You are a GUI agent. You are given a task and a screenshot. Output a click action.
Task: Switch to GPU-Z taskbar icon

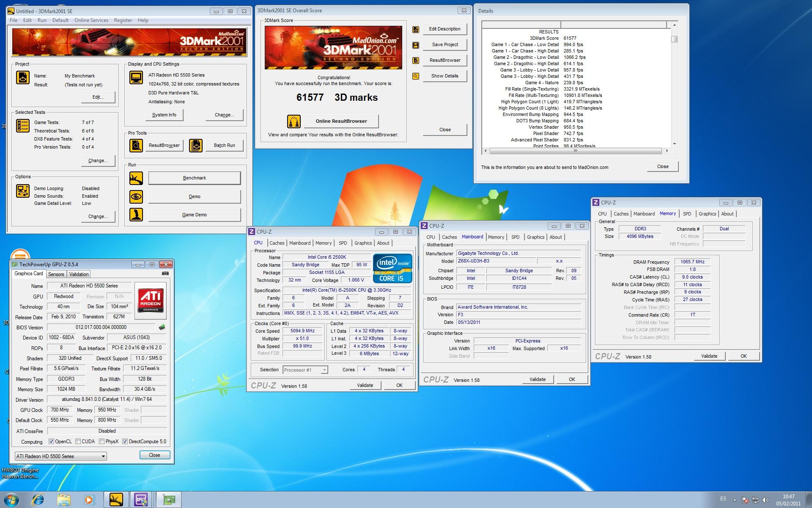(169, 500)
